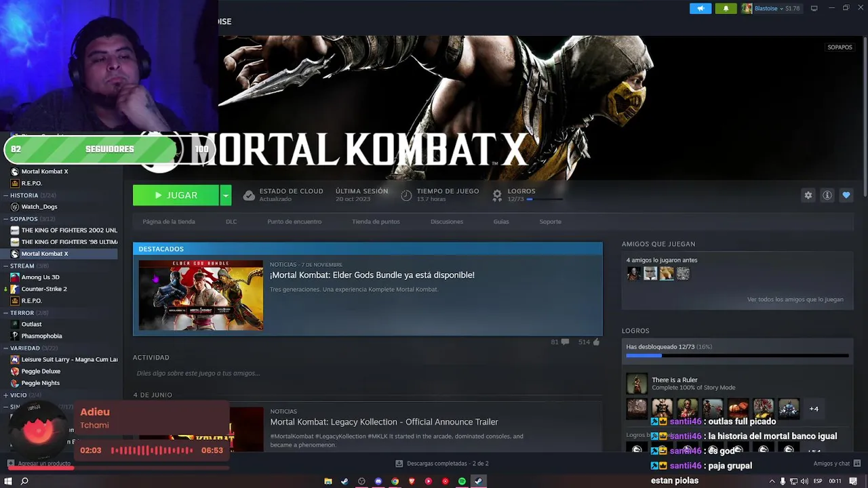Open Discord from the taskbar

pyautogui.click(x=378, y=481)
